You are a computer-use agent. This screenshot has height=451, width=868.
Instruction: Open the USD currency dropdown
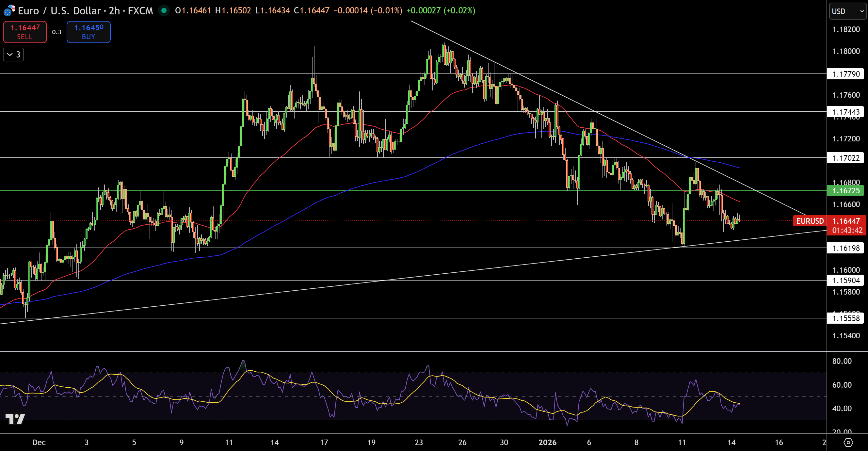point(847,11)
